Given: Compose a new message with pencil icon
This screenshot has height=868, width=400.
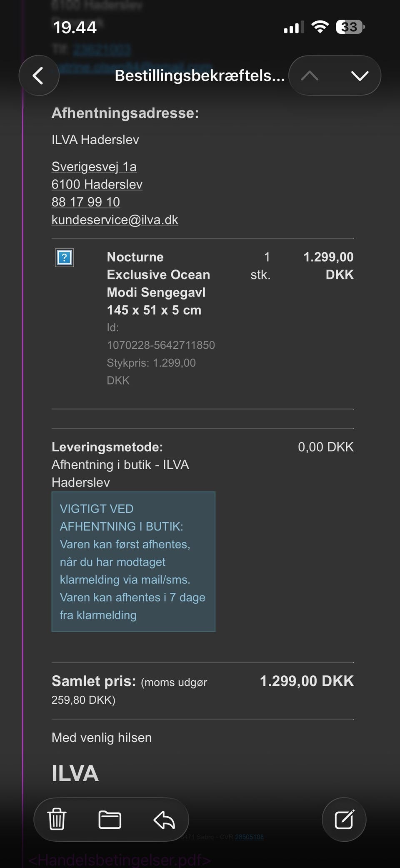Looking at the screenshot, I should tap(344, 819).
